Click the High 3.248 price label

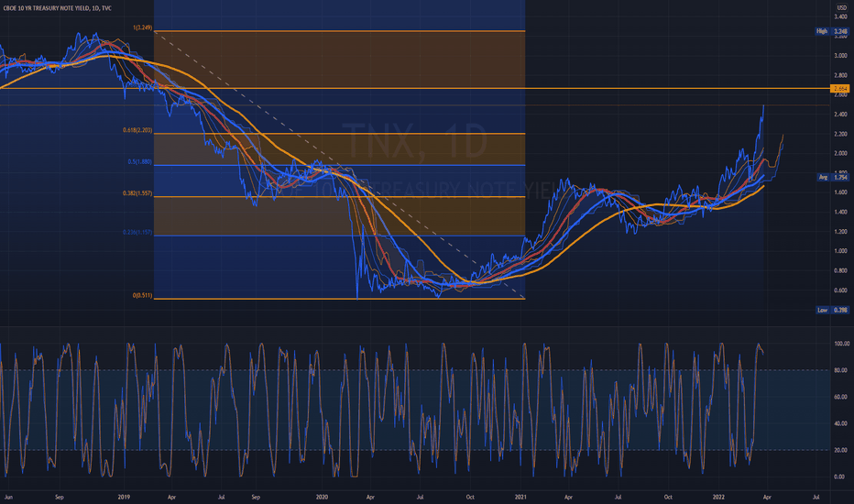(832, 31)
